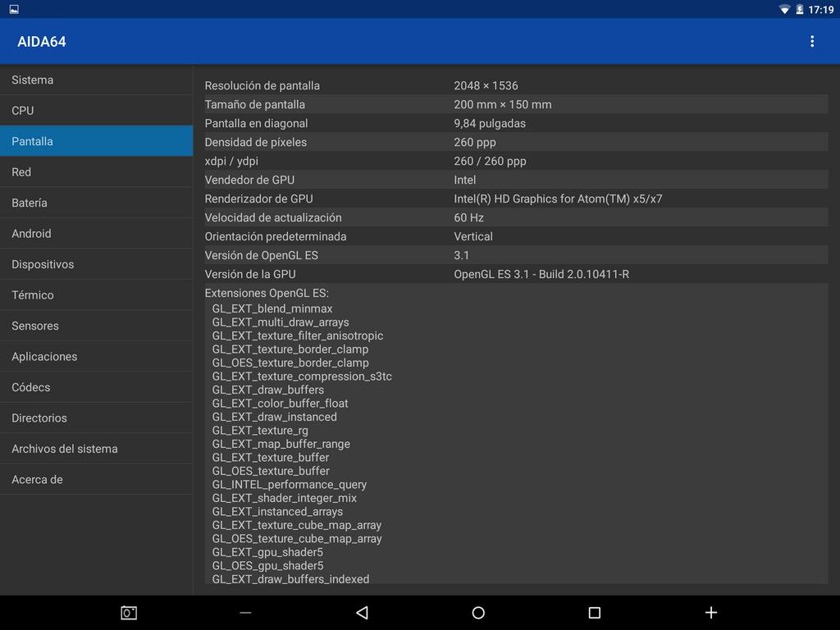
Task: Select the value Vertical
Action: coord(473,236)
